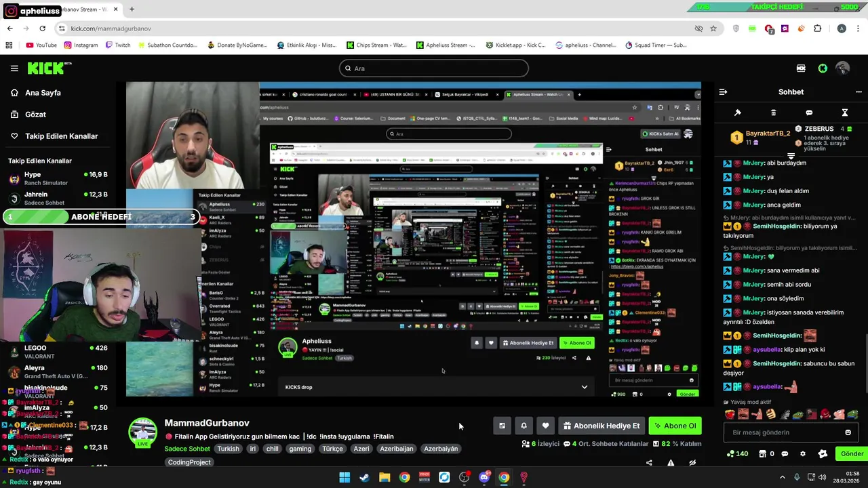Open the Instagram bookmark

[81, 45]
